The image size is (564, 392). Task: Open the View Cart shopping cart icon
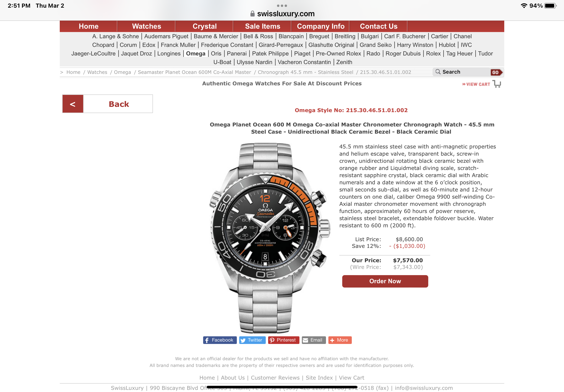(x=496, y=84)
